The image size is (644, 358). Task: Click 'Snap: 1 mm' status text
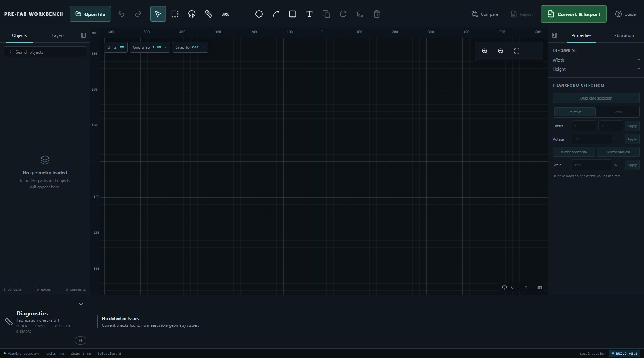tap(80, 354)
